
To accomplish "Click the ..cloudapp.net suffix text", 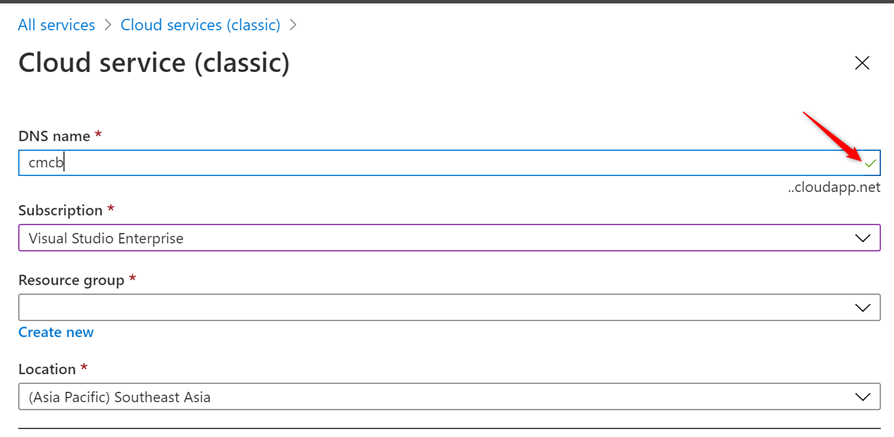I will (833, 187).
